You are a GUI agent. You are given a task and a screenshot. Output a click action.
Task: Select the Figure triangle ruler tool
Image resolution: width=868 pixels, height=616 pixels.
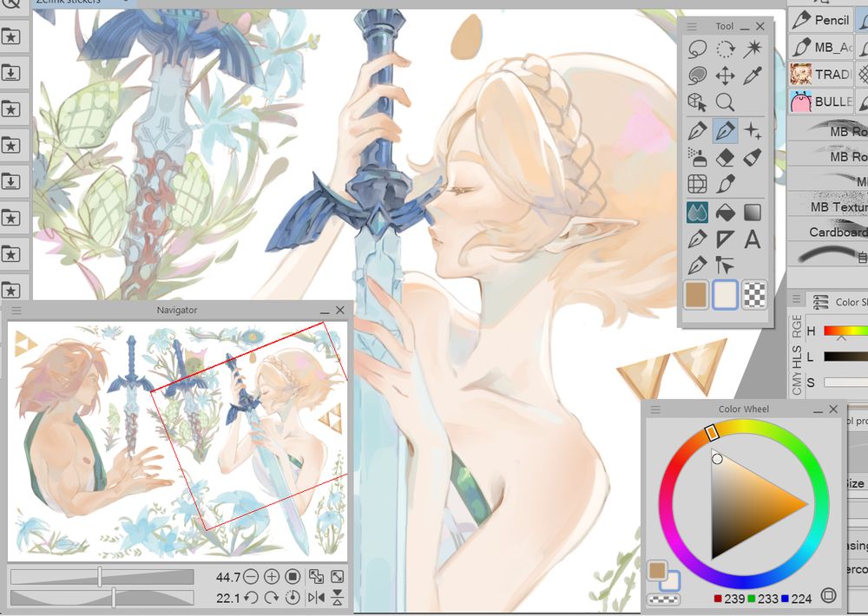point(725,239)
